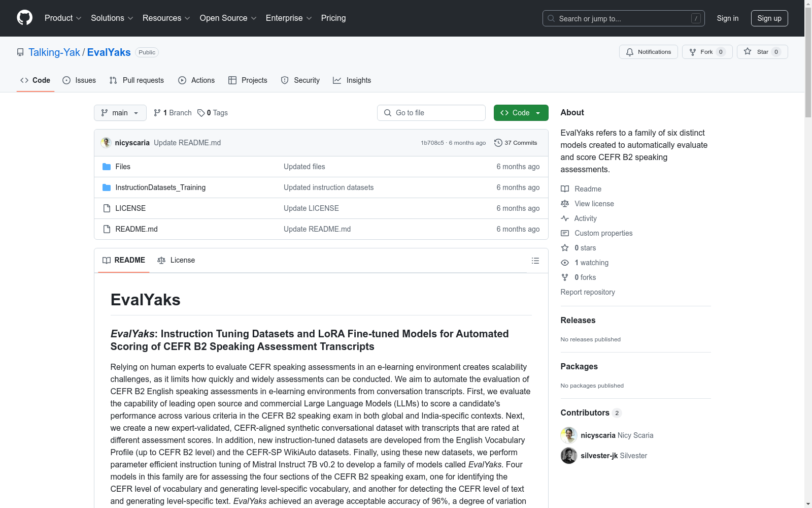
Task: Click the LICENSE file icon
Action: coord(107,208)
